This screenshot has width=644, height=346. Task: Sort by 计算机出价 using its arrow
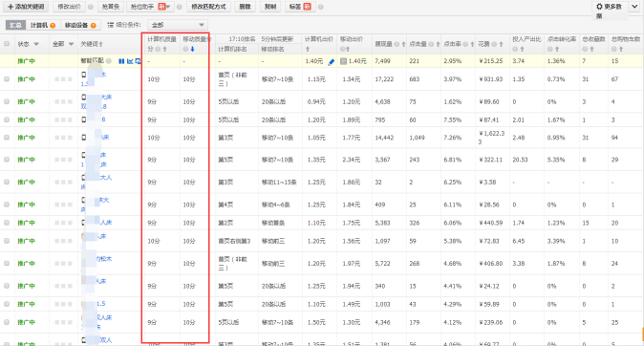308,49
